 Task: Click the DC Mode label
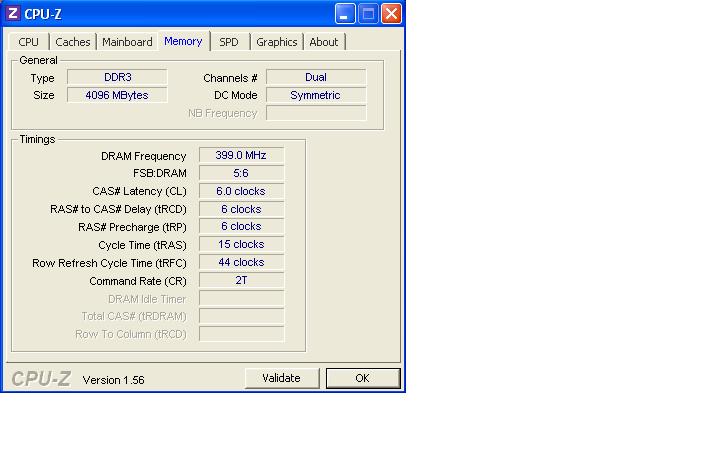click(236, 96)
